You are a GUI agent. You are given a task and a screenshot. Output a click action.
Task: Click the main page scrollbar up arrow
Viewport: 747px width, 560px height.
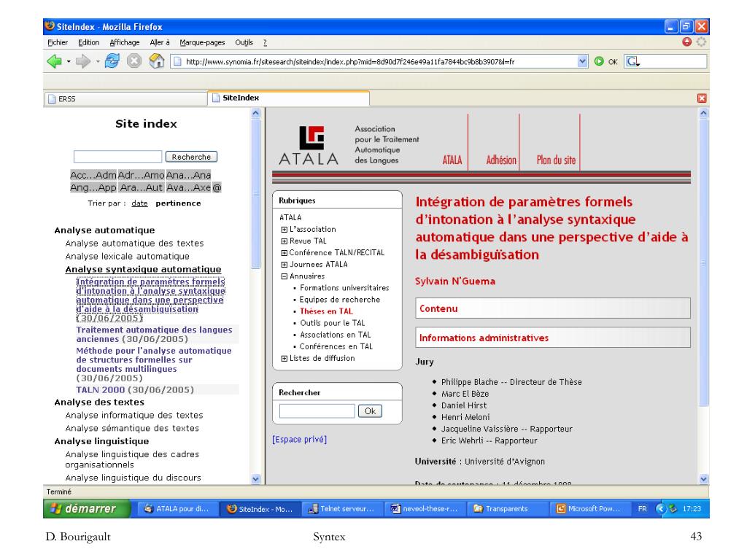(x=704, y=113)
